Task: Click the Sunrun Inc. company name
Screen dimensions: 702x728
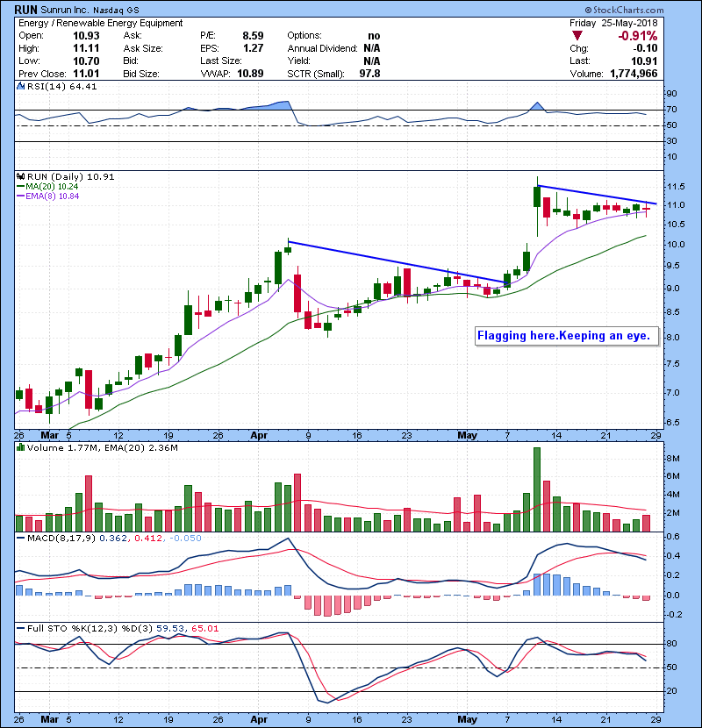Action: click(65, 10)
